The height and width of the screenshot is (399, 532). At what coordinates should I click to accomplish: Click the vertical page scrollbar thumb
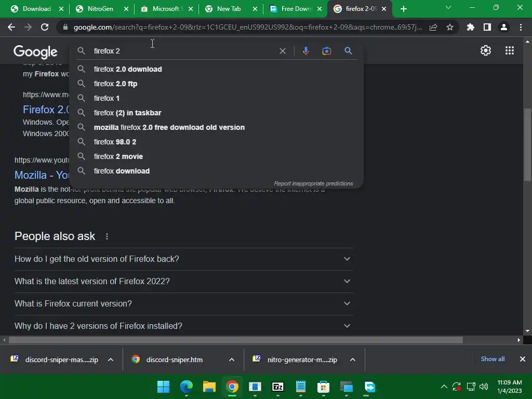527,145
